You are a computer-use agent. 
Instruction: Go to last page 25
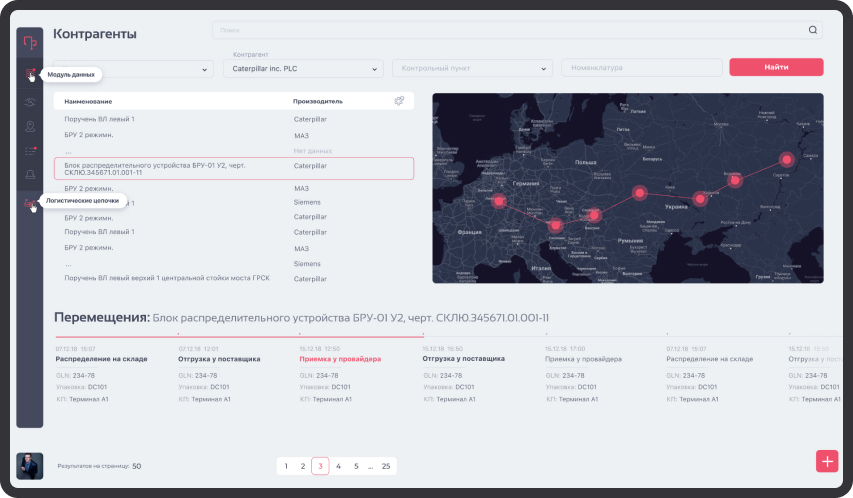point(386,466)
